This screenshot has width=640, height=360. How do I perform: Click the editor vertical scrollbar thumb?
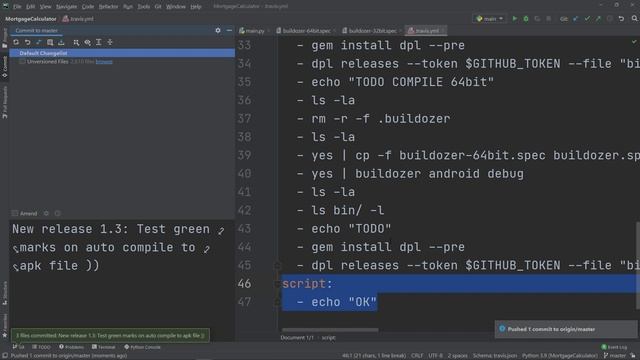tap(638, 265)
